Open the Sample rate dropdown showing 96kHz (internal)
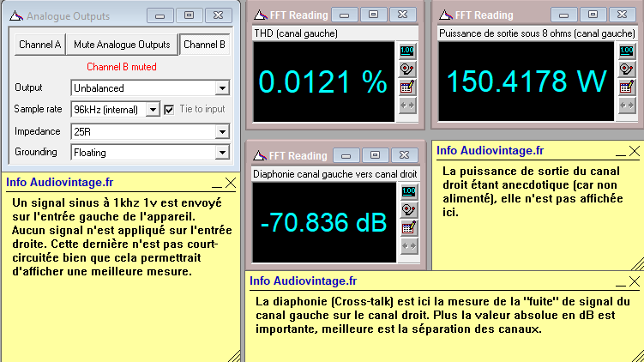This screenshot has height=362, width=644. click(153, 110)
